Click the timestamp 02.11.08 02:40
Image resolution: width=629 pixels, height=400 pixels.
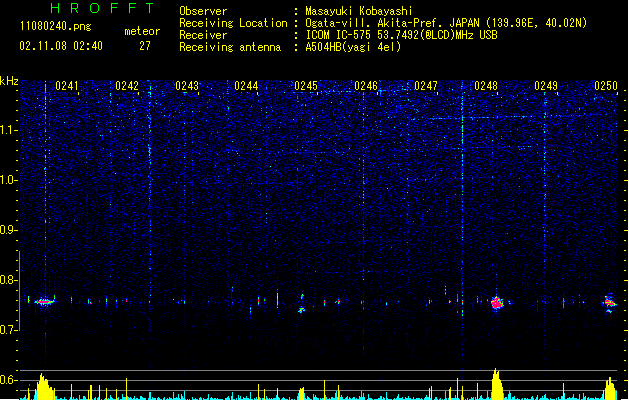61,46
